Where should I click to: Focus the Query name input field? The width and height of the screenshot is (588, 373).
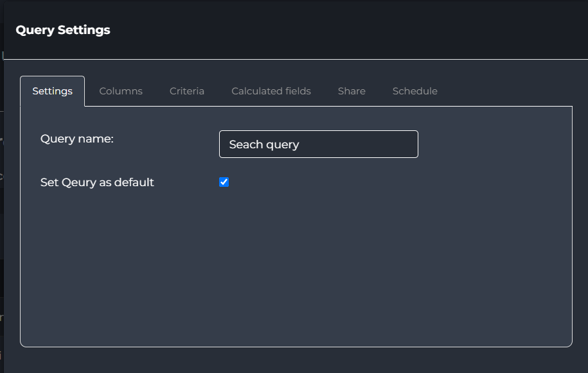coord(318,144)
